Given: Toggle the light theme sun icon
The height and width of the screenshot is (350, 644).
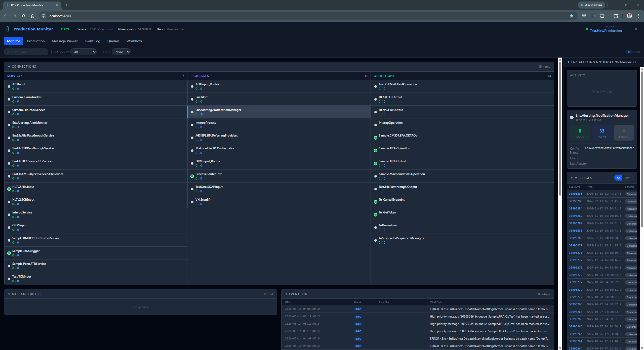Looking at the screenshot, I should (636, 29).
